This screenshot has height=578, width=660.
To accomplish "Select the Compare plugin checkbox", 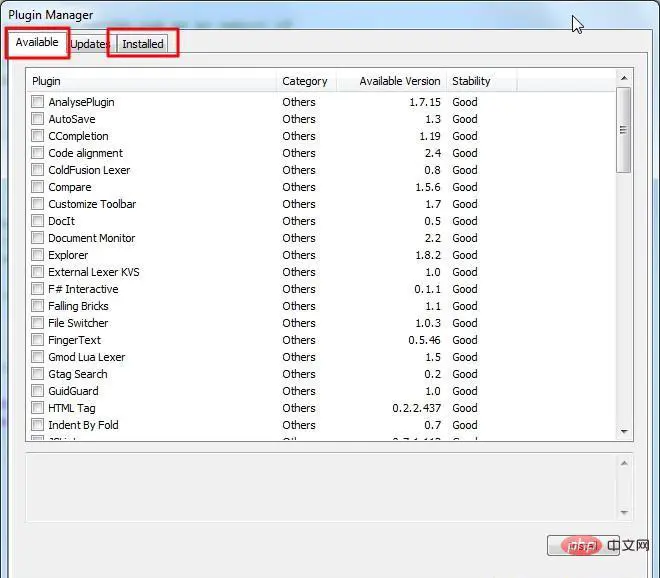I will 37,187.
